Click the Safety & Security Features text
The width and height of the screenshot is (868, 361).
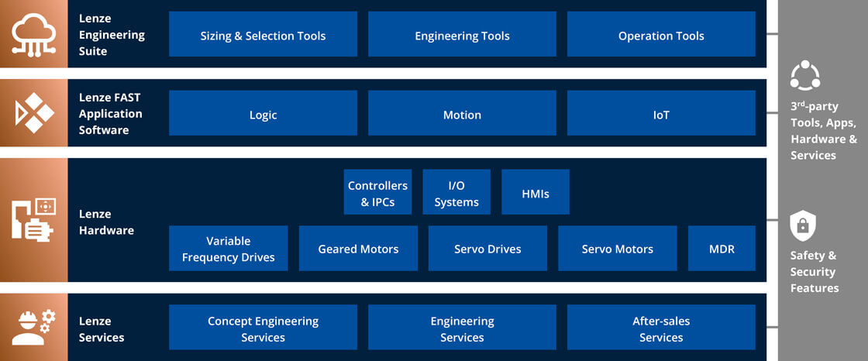pyautogui.click(x=815, y=272)
